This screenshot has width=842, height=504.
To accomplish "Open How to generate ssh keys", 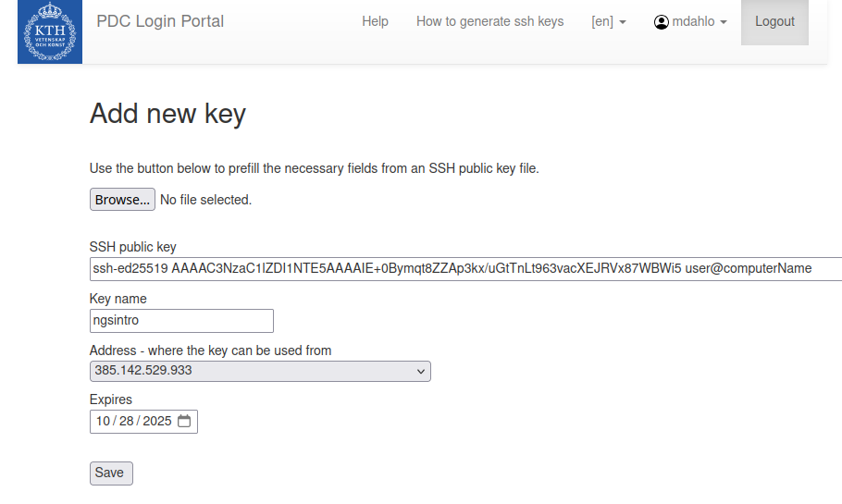I will pyautogui.click(x=489, y=21).
